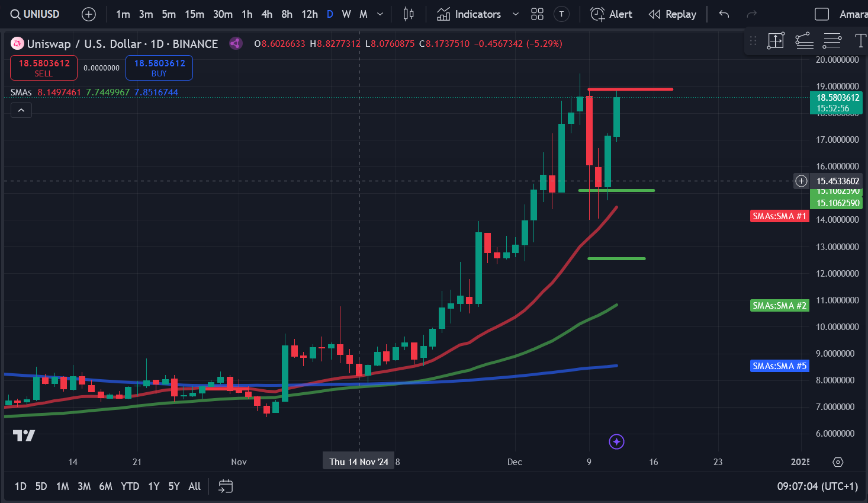The width and height of the screenshot is (868, 503).
Task: Expand the time interval dropdown arrow
Action: pos(380,14)
